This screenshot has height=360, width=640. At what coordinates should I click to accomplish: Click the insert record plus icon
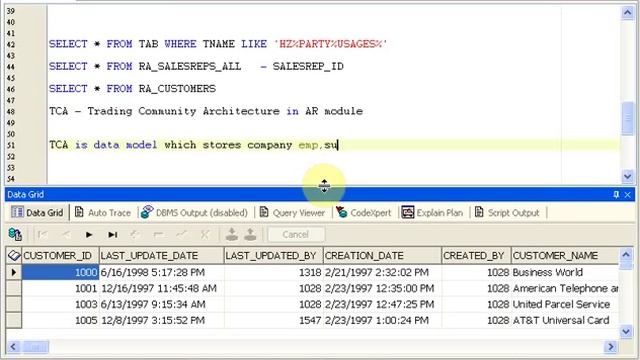135,234
